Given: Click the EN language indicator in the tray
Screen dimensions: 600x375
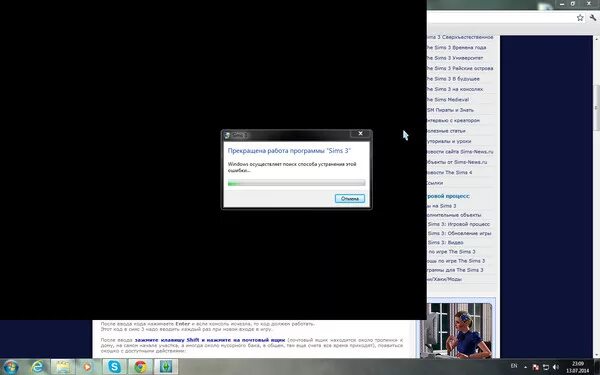Looking at the screenshot, I should point(514,366).
